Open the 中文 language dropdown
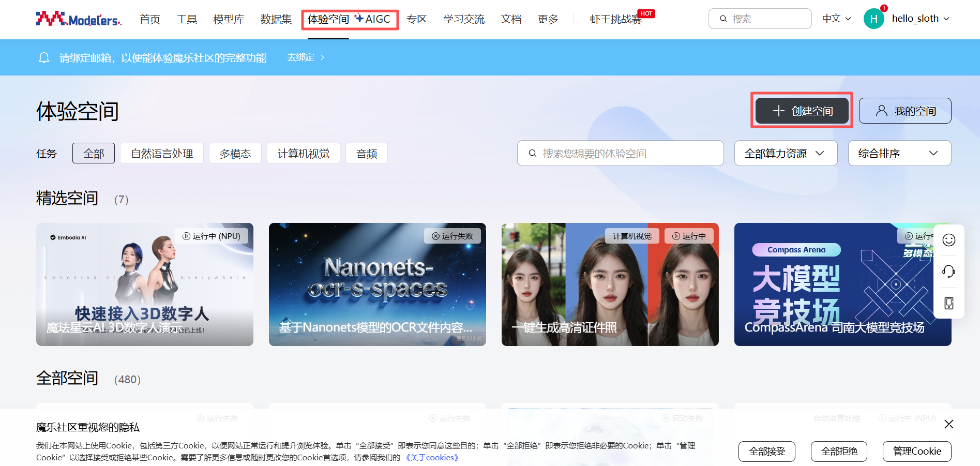Screen dimensions: 980x466 [x=836, y=19]
